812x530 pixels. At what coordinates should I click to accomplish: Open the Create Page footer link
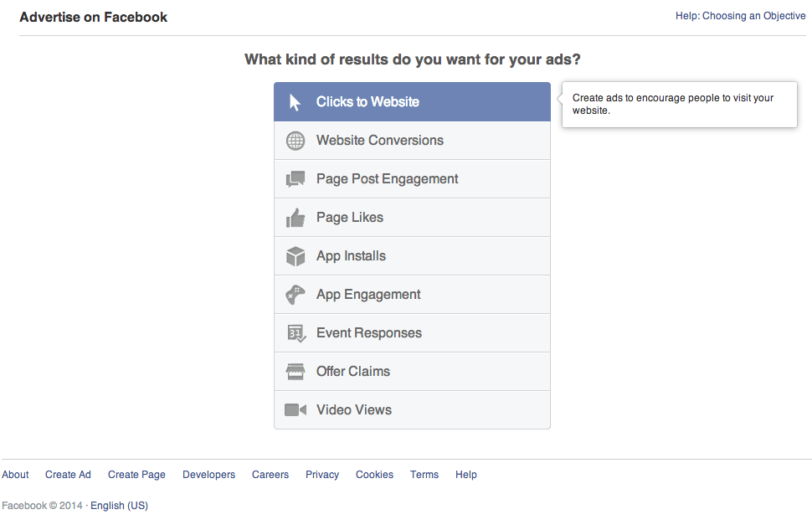tap(136, 475)
